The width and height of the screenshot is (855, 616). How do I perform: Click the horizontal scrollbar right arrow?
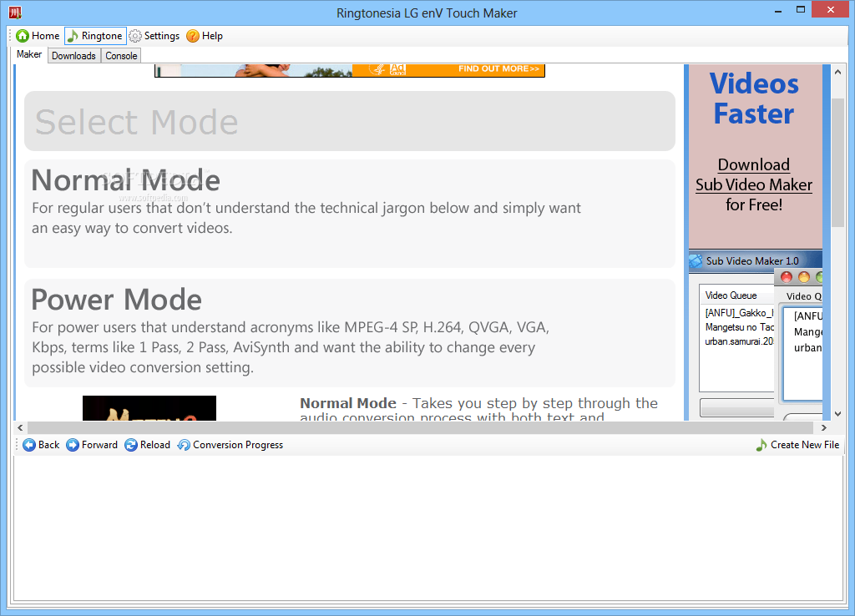pyautogui.click(x=824, y=427)
